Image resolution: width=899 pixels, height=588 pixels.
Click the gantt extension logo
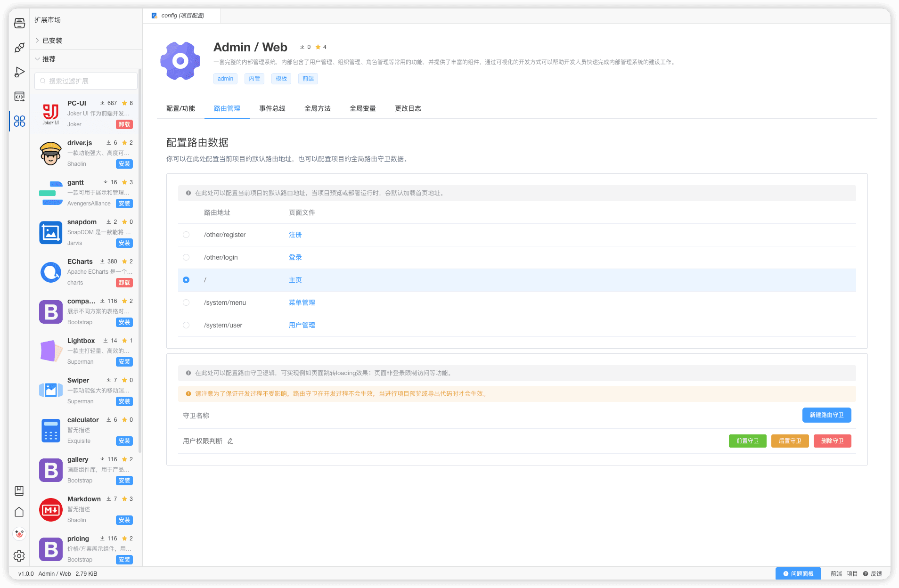pos(51,193)
